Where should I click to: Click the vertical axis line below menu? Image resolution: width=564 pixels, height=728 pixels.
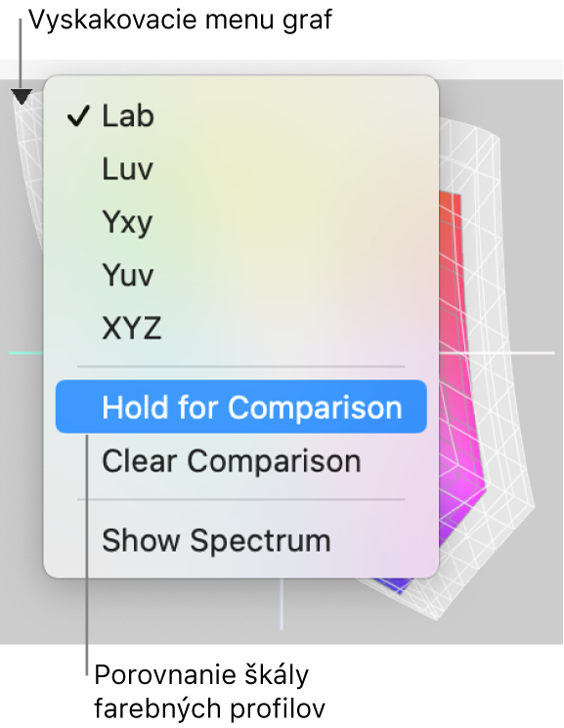tap(282, 604)
